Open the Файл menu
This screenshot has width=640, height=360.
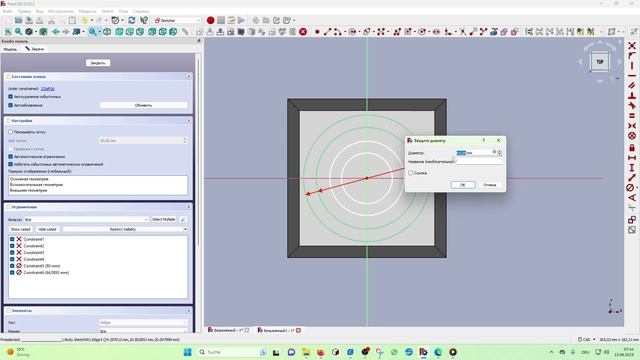point(7,11)
